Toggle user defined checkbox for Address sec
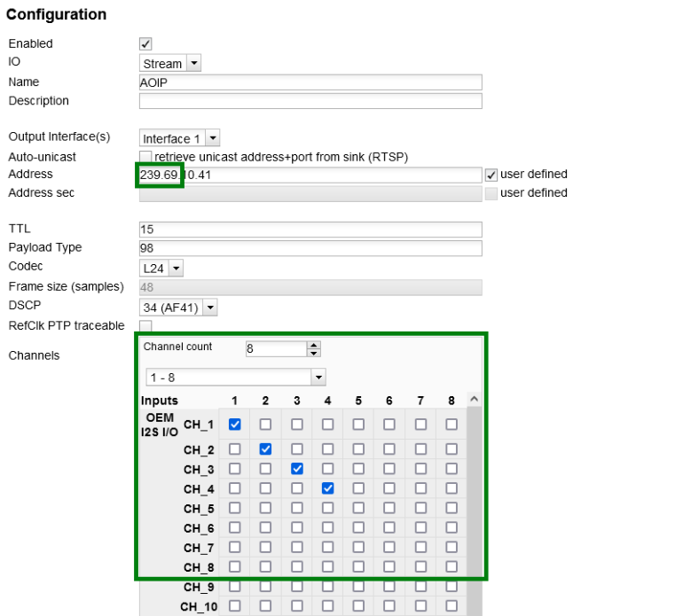Viewport: 683px width, 616px height. pos(491,193)
